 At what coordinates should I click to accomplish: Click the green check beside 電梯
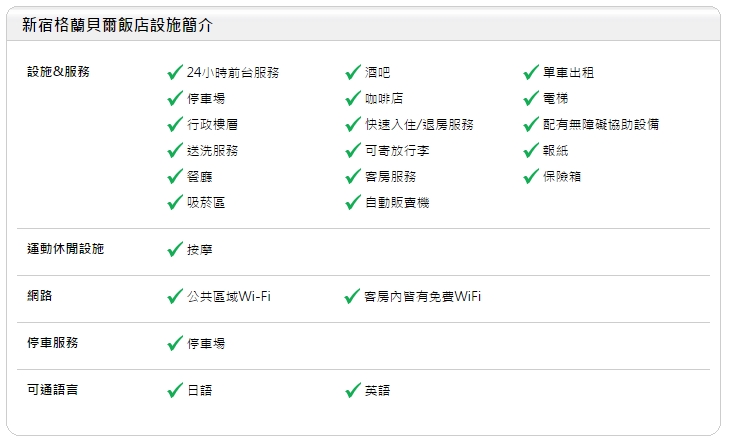[532, 98]
